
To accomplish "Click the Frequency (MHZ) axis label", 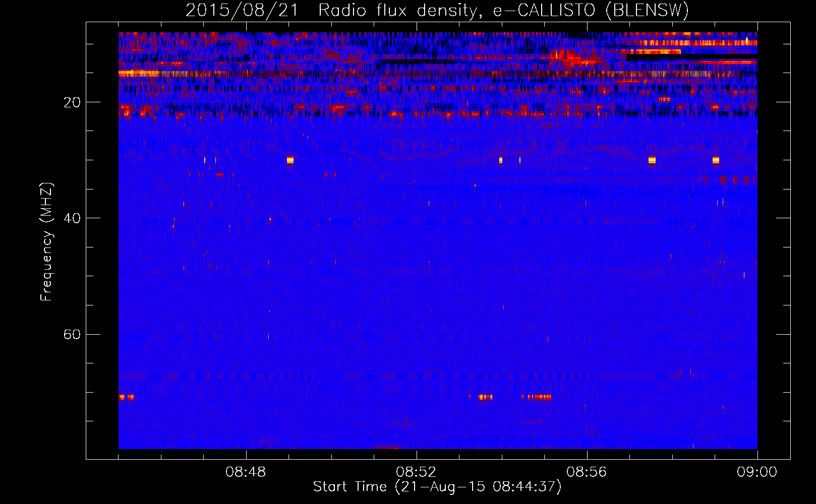I will pos(46,242).
